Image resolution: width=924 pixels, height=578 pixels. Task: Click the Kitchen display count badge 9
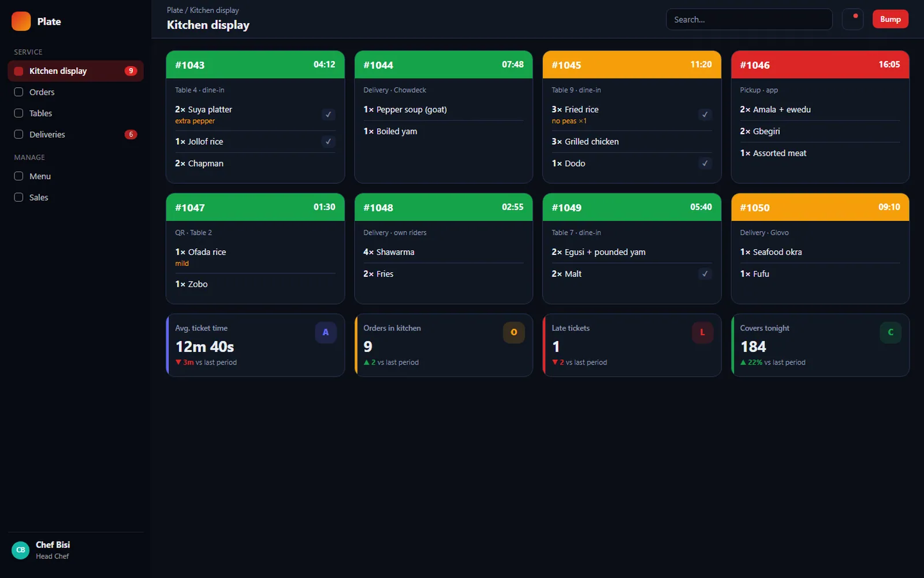pyautogui.click(x=131, y=71)
